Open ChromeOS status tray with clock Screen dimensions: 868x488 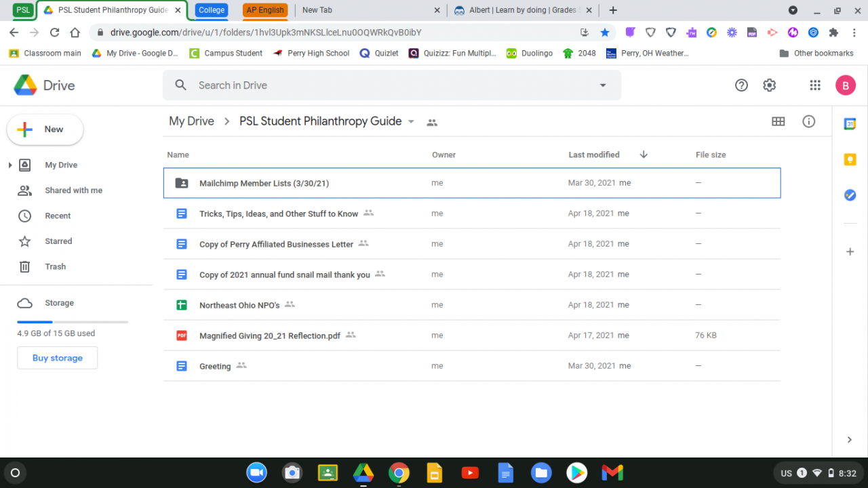pos(818,473)
